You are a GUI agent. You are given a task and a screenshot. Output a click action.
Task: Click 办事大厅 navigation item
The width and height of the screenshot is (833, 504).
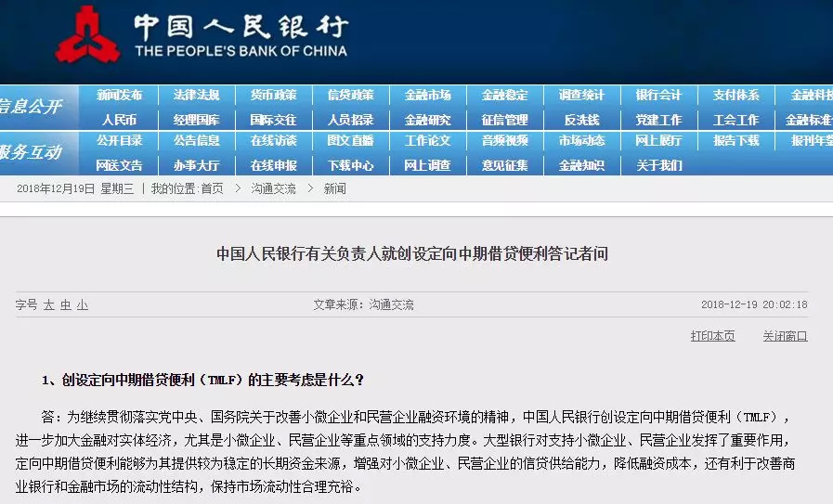click(197, 166)
